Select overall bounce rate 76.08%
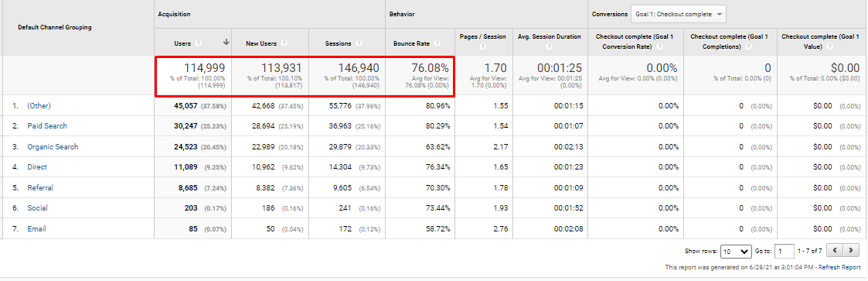868x281 pixels. (x=430, y=68)
